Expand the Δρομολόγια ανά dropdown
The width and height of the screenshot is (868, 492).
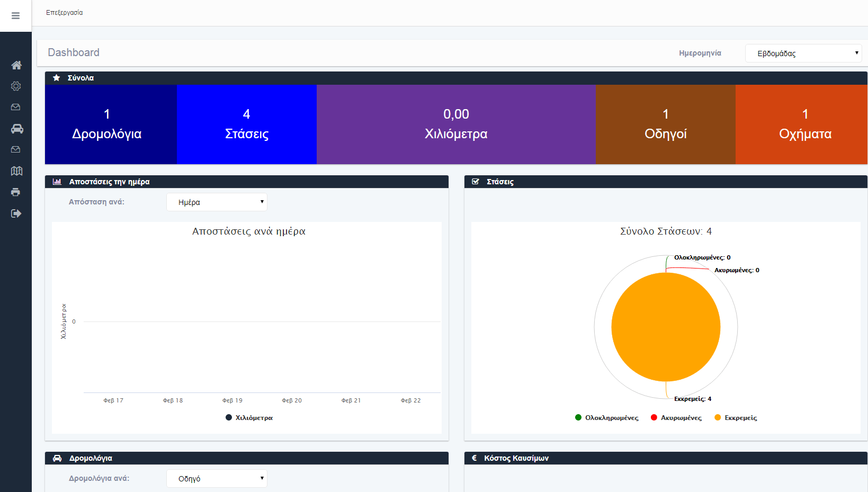[x=217, y=479]
